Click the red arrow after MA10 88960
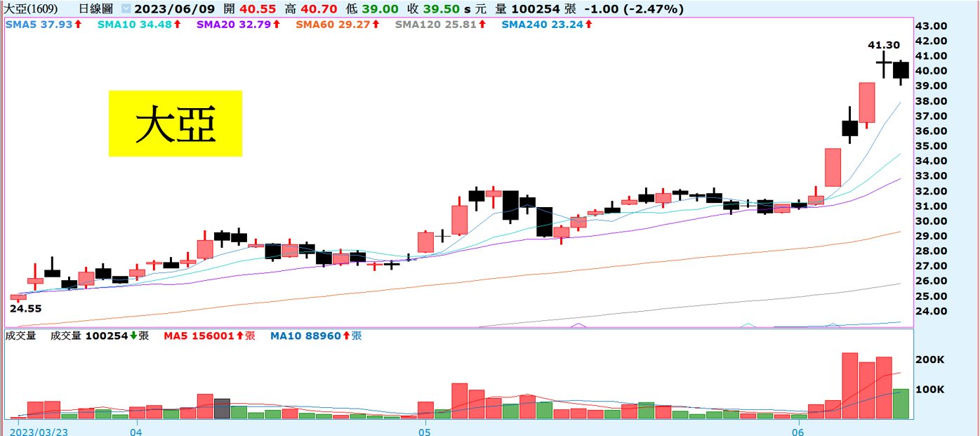The width and height of the screenshot is (980, 436). [346, 336]
